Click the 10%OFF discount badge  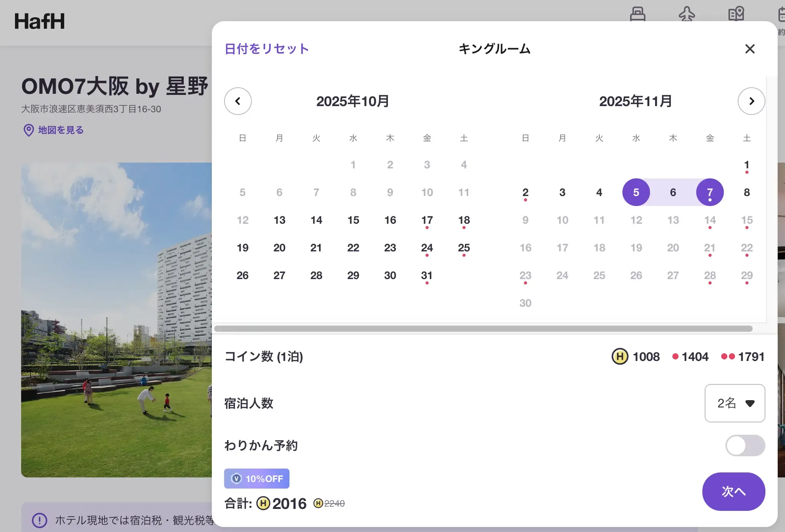(x=256, y=479)
